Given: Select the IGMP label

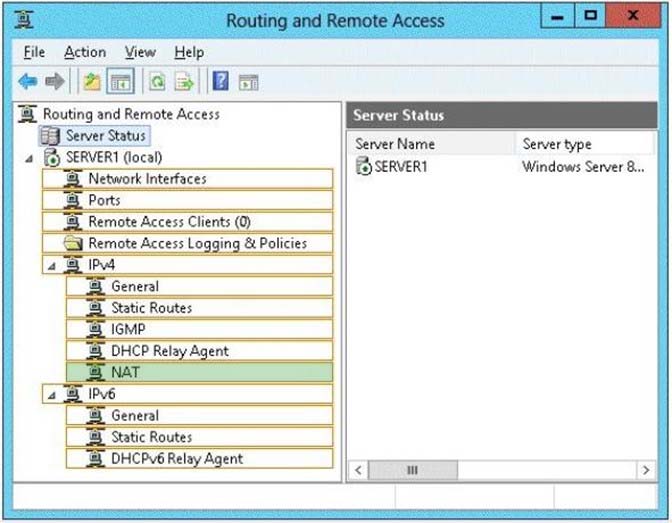Looking at the screenshot, I should point(128,329).
